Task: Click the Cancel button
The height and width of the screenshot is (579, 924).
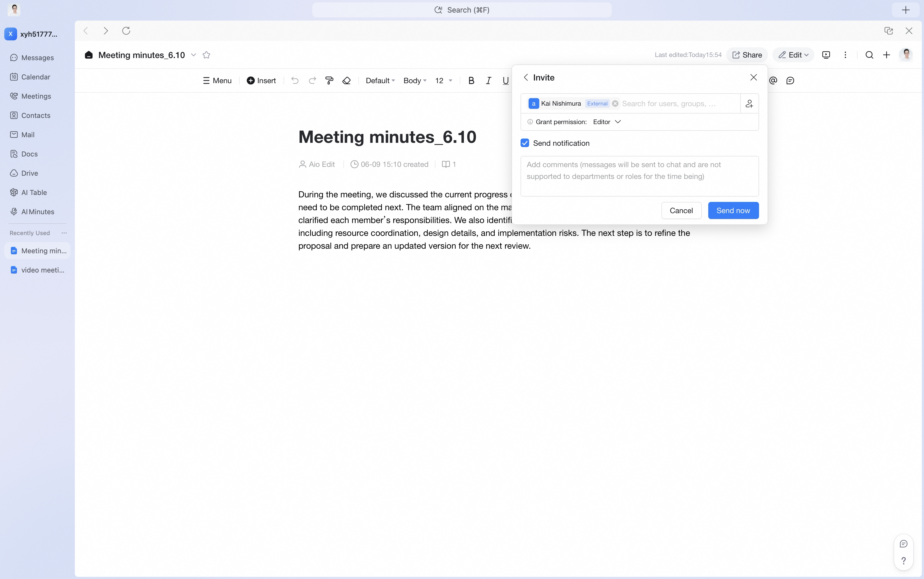Action: (x=681, y=210)
